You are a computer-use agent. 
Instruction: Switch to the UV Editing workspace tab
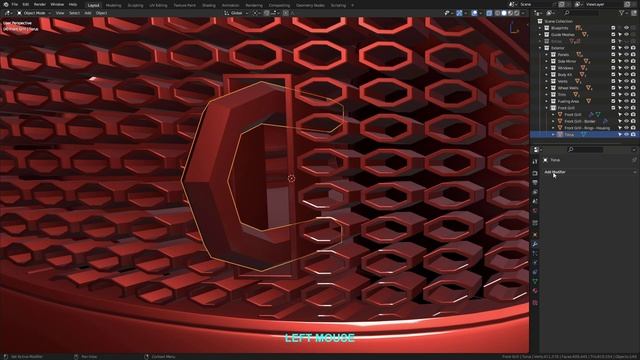(158, 5)
